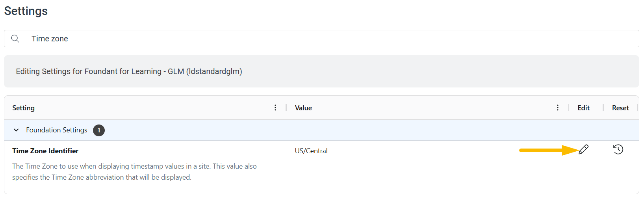Open the Setting column three-dot menu
The height and width of the screenshot is (197, 644).
(275, 108)
